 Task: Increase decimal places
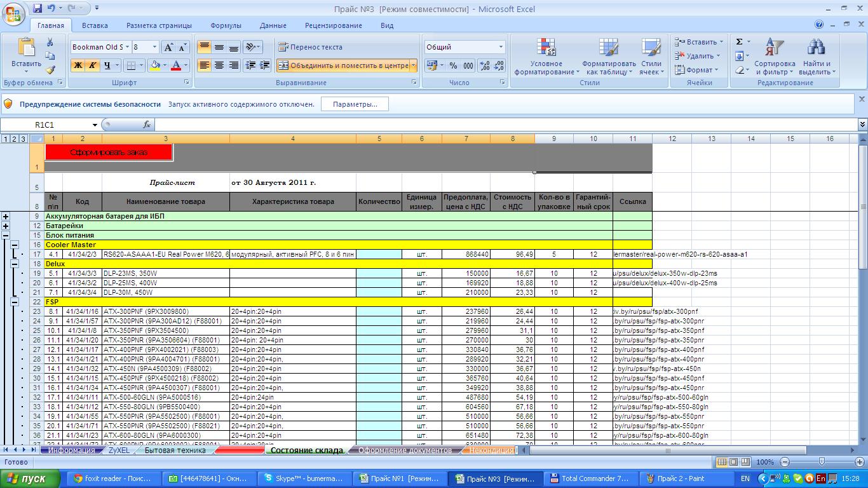[485, 65]
